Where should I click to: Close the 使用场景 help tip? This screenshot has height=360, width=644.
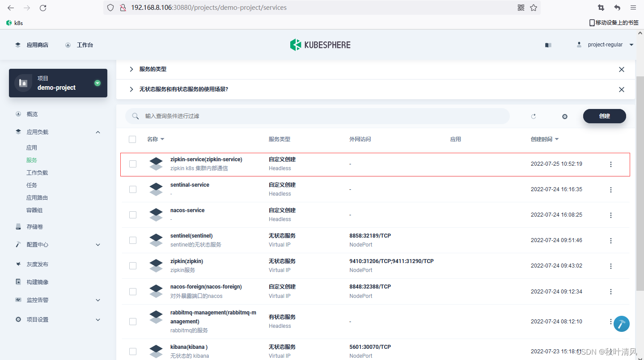pos(622,90)
